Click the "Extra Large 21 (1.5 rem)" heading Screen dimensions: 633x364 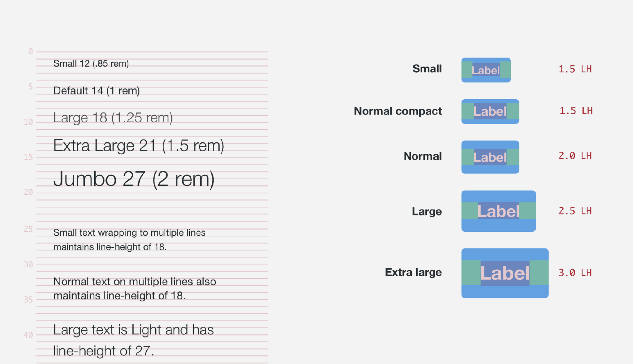click(139, 145)
